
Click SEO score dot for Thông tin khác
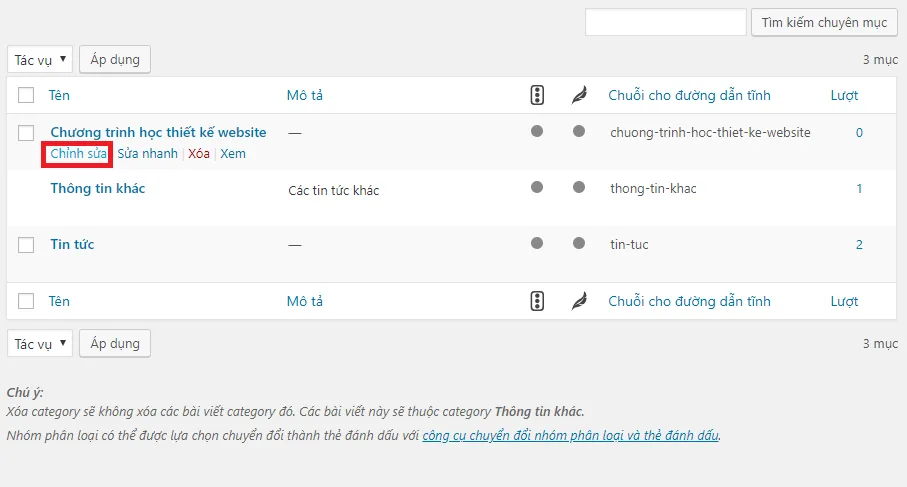point(537,187)
